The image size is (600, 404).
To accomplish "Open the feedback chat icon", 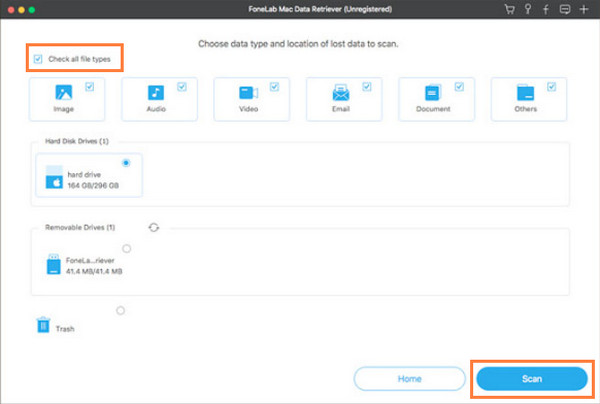I will pos(565,9).
